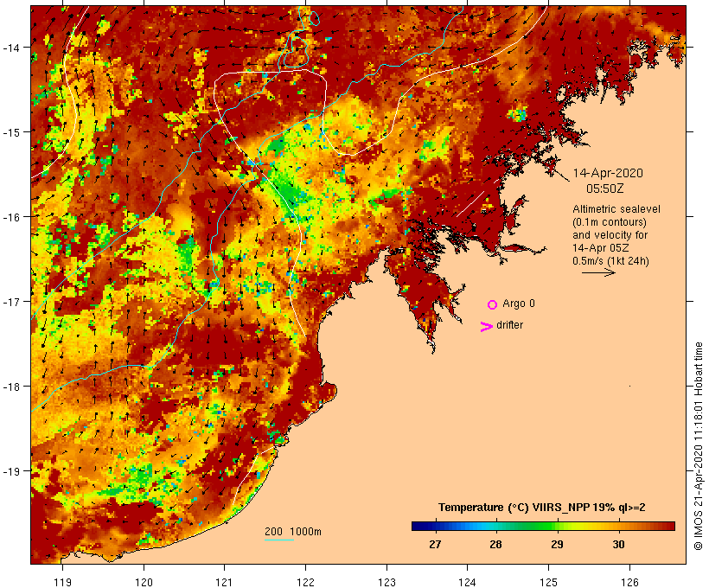Screen dimensions: 709x588
Task: Click the '14-Apr-2020' date text
Action: pos(608,173)
